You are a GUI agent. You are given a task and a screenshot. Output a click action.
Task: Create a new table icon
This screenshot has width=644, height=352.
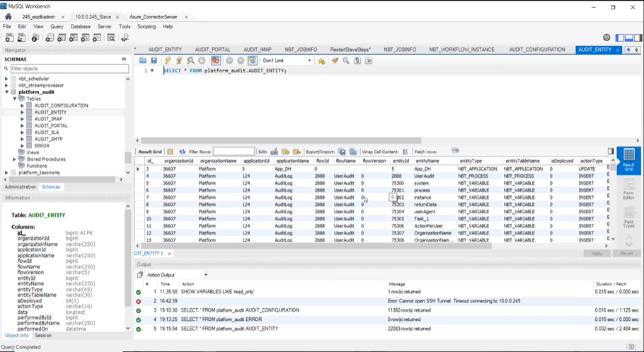pyautogui.click(x=62, y=38)
